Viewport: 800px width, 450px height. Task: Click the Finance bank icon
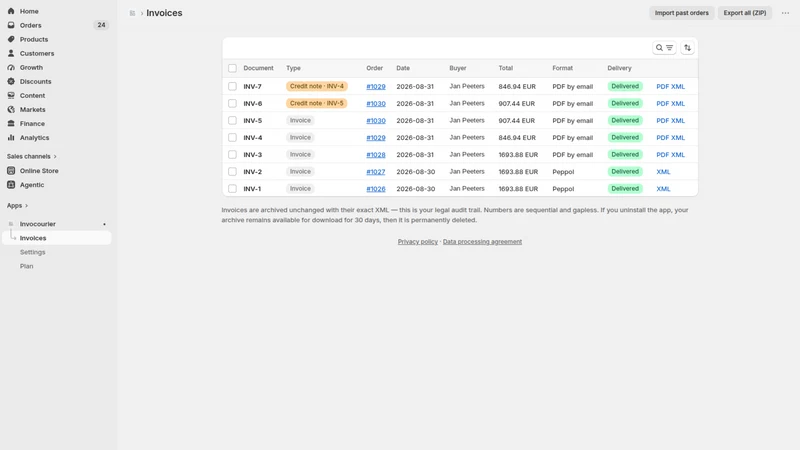coord(11,123)
